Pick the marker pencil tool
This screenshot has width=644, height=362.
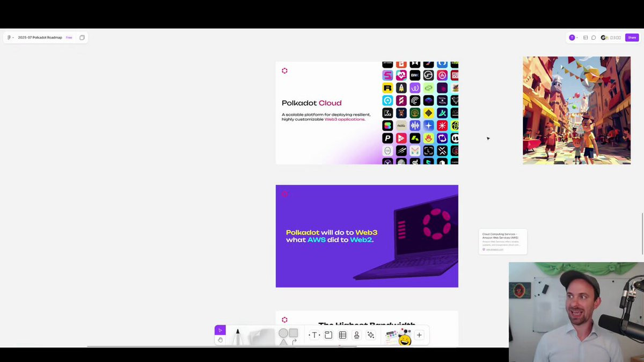click(238, 336)
